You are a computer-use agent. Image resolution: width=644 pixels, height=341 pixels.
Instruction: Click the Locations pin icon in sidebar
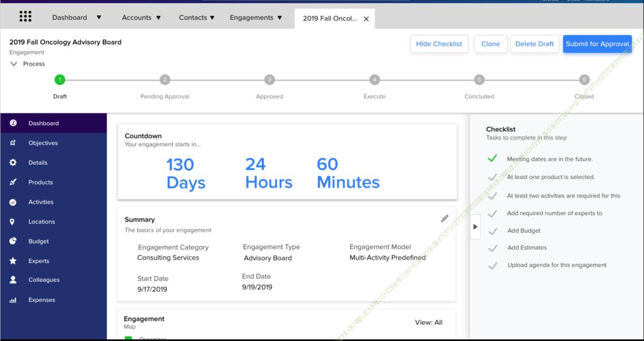pos(12,221)
